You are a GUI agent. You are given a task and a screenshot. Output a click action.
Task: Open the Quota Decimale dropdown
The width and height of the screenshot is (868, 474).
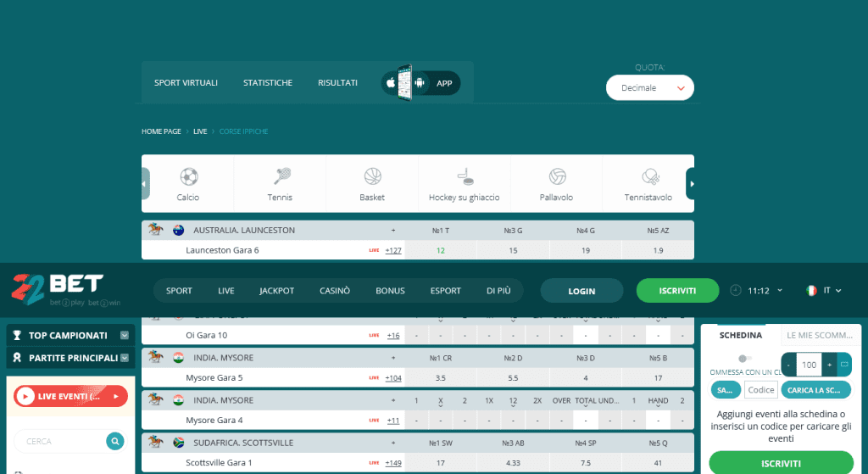click(650, 87)
